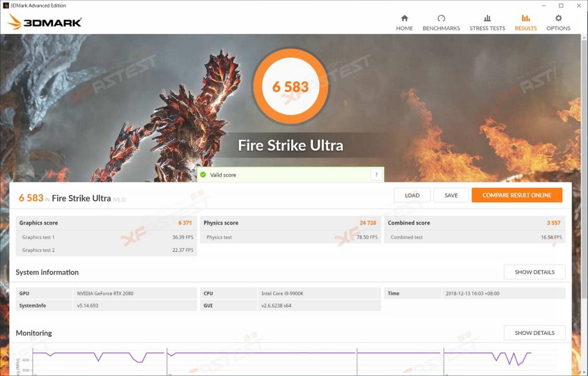Screen dimensions: 588x376
Task: Click the Options gear icon
Action: point(558,18)
